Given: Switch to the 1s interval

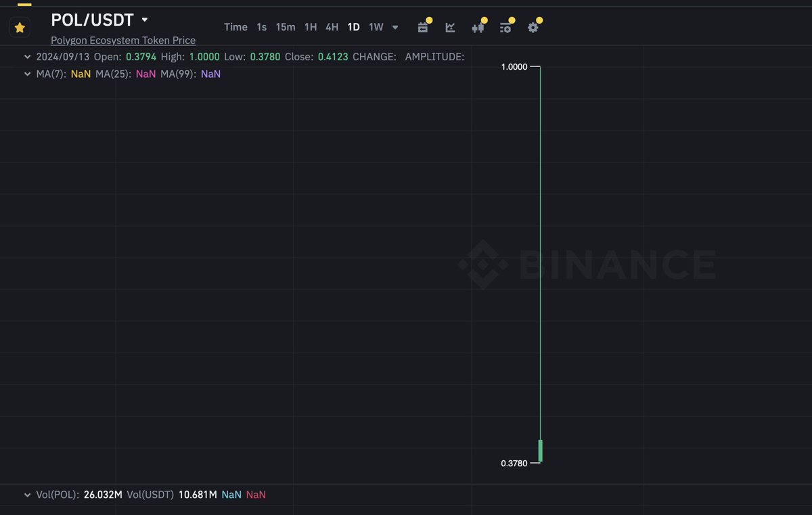Looking at the screenshot, I should (x=261, y=27).
